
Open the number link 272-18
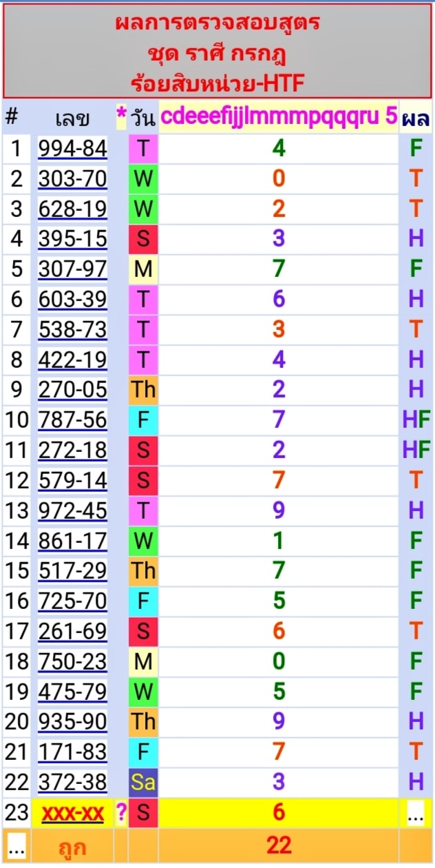coord(72,450)
